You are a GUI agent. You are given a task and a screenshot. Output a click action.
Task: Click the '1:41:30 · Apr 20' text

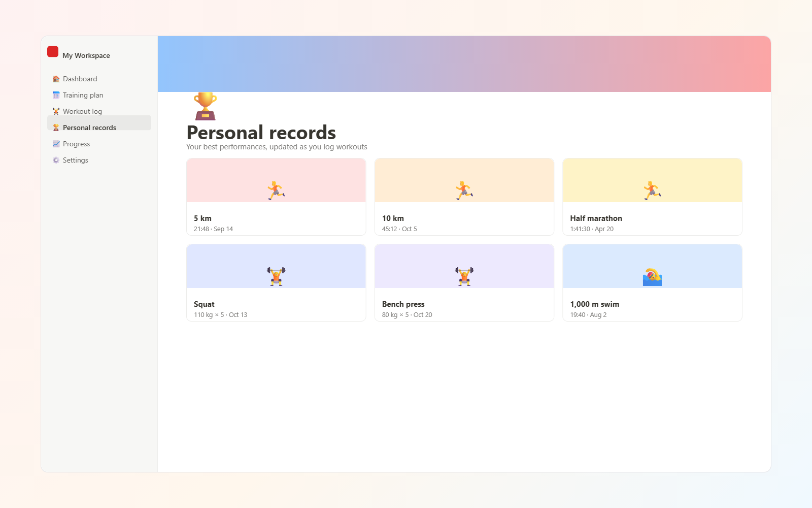tap(592, 229)
